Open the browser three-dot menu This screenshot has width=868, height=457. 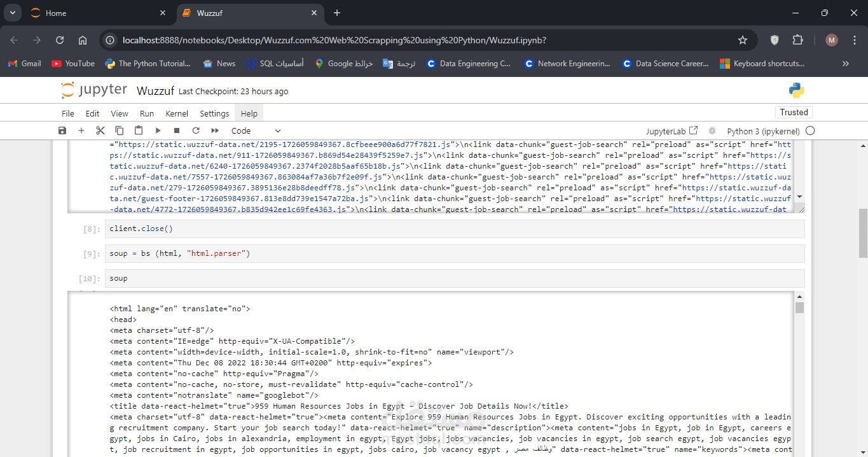click(853, 40)
